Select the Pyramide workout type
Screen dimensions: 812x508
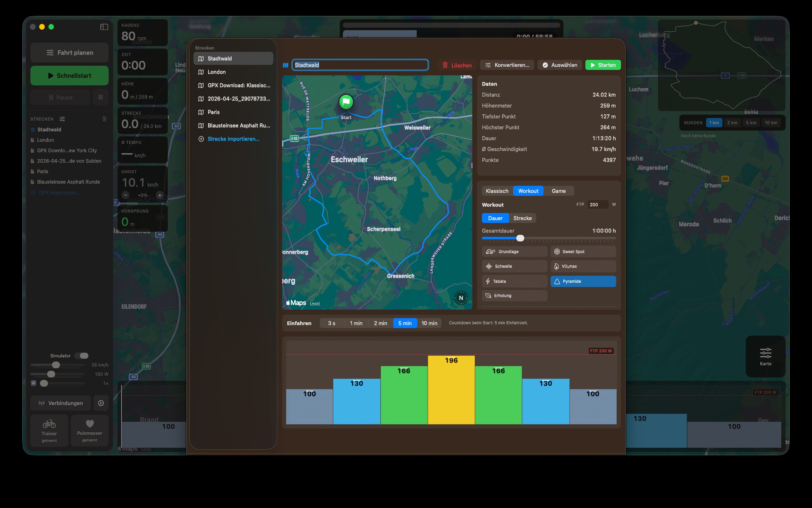(583, 281)
